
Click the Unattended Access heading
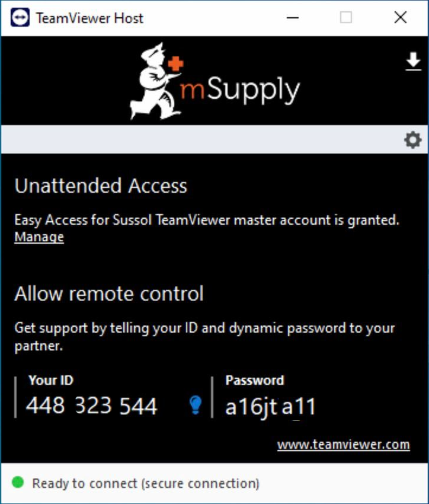(101, 186)
